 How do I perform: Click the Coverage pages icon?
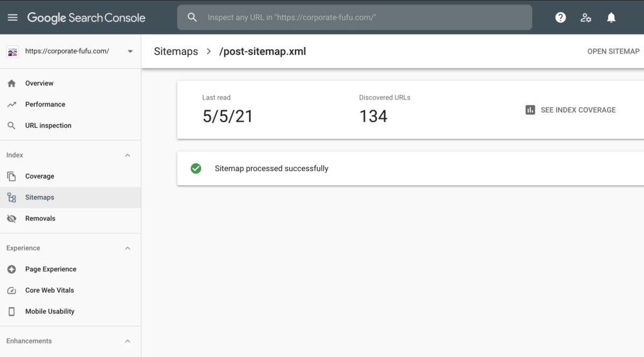coord(11,176)
